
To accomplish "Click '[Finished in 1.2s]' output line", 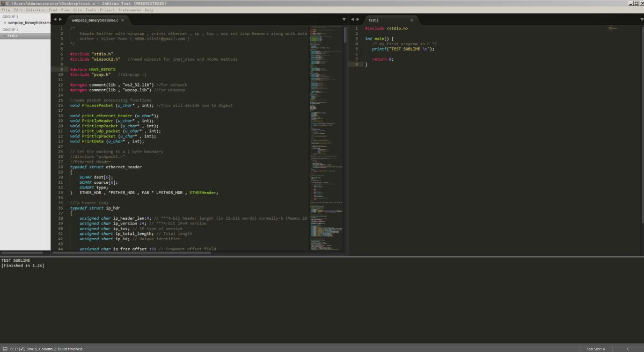I will [23, 265].
